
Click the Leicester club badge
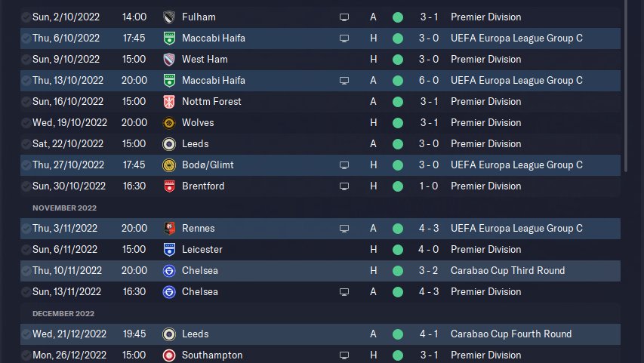169,249
